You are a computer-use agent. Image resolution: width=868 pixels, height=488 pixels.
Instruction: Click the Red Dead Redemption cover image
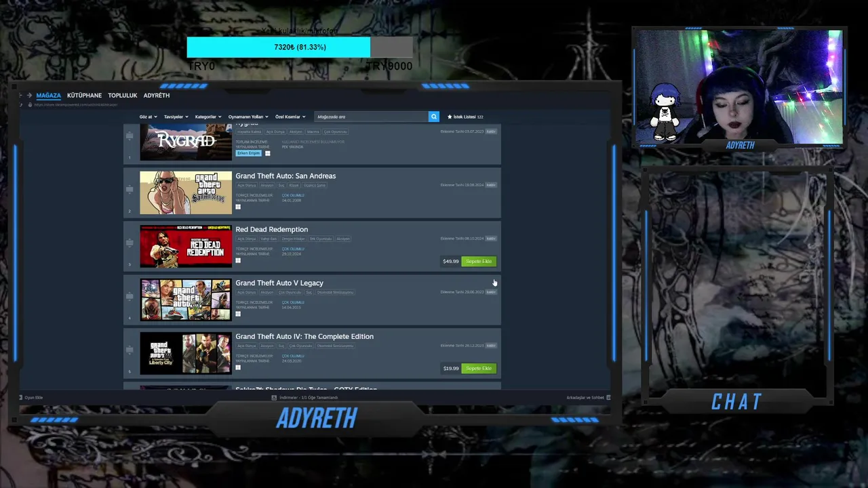(x=186, y=246)
